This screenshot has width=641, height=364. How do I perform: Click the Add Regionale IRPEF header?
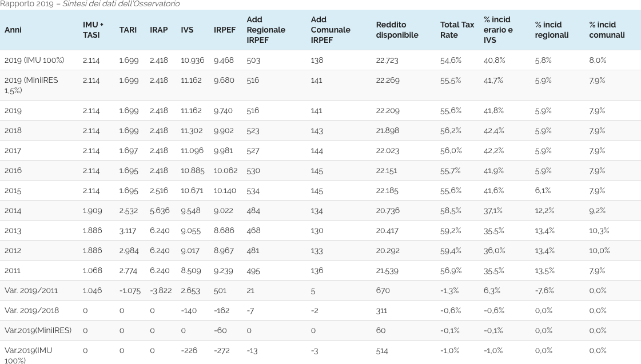click(x=265, y=30)
